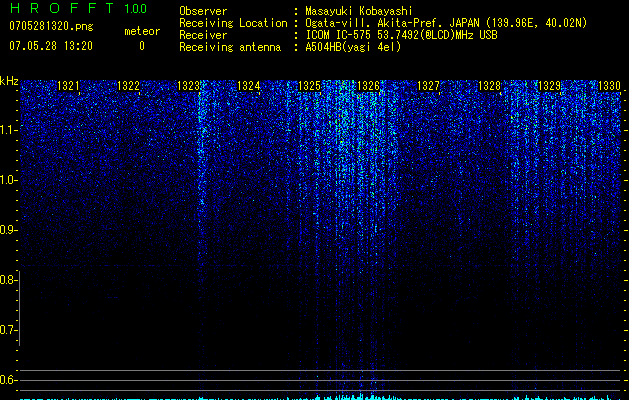Click the 'Receiving antenna' label
This screenshot has height=400, width=629.
coord(230,47)
